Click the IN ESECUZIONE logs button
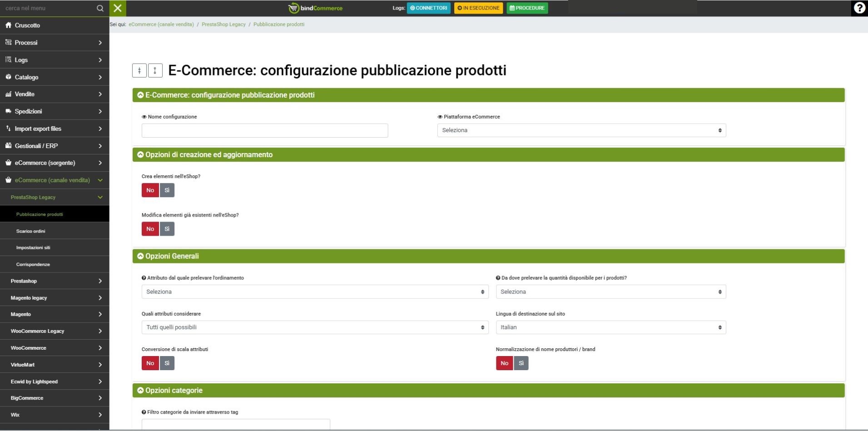Image resolution: width=868 pixels, height=431 pixels. tap(478, 8)
